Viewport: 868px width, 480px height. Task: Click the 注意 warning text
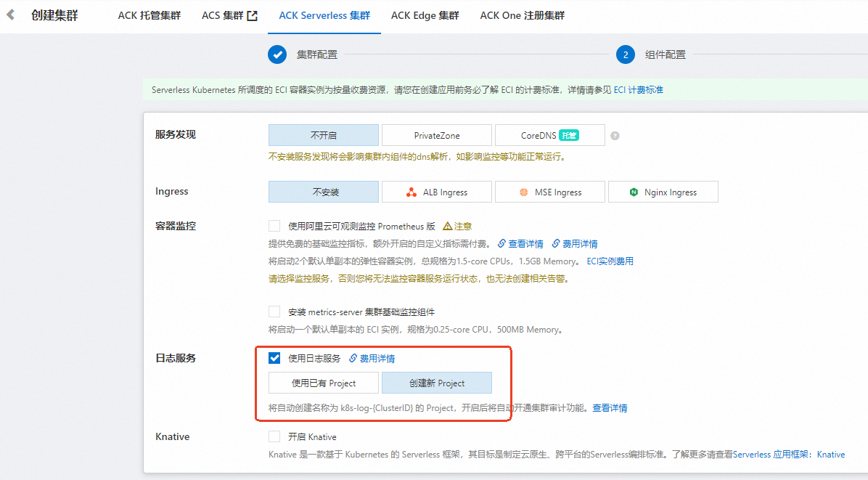(463, 226)
